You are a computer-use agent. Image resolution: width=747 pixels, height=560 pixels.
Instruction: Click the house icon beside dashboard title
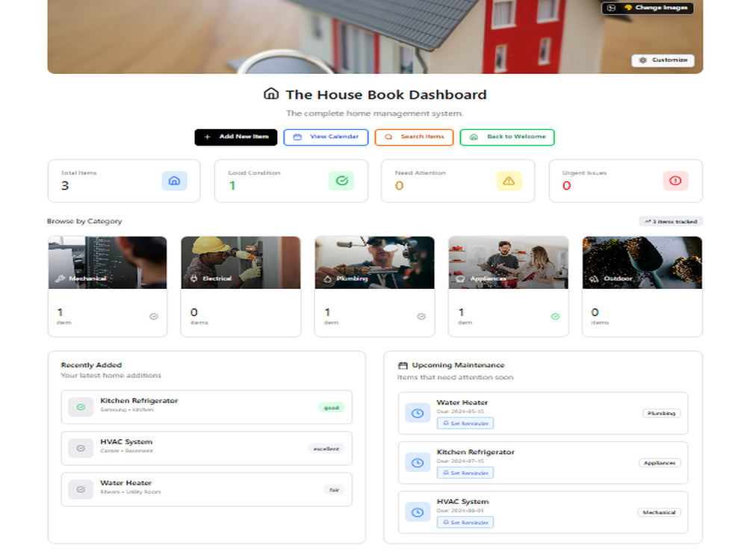click(x=271, y=94)
